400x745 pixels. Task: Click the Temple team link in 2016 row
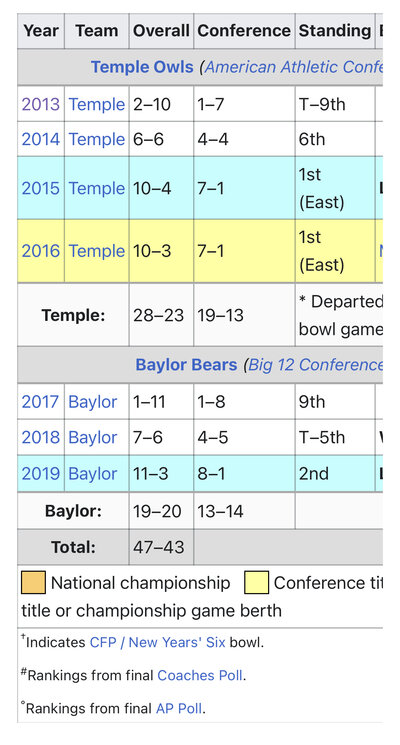(97, 251)
